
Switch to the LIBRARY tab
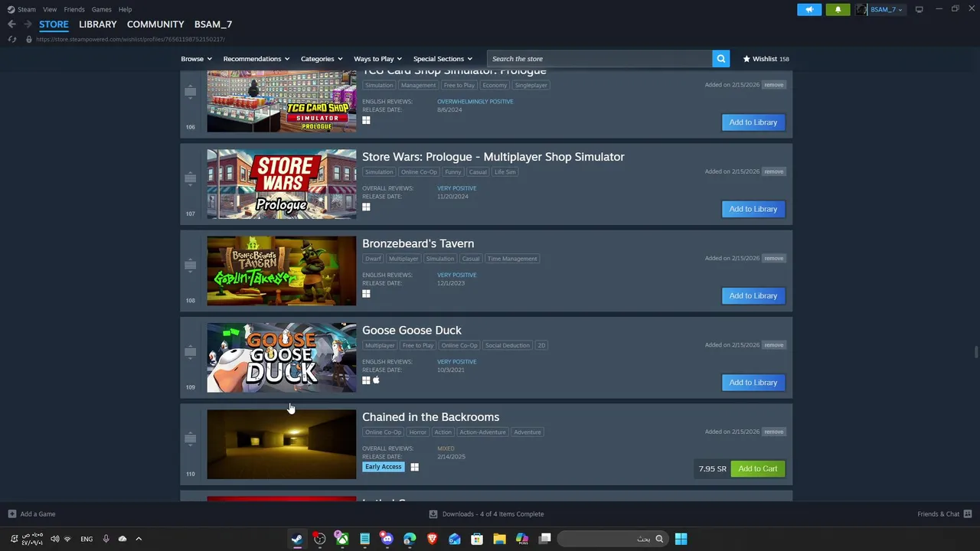coord(98,24)
